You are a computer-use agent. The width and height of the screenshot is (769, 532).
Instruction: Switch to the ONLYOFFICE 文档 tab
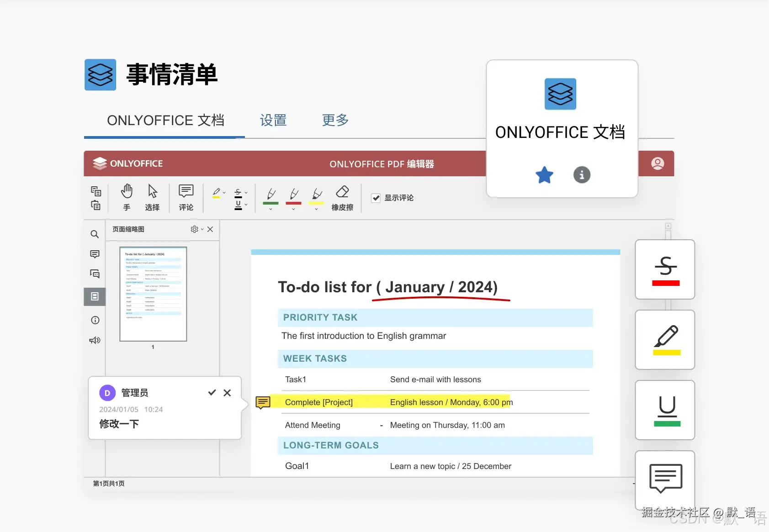165,120
